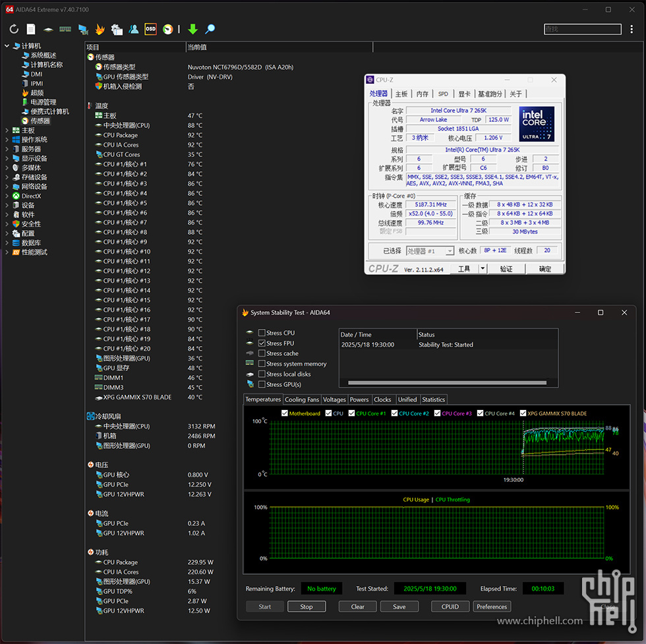Open Preferences in stability test
The image size is (646, 644).
[x=492, y=606]
